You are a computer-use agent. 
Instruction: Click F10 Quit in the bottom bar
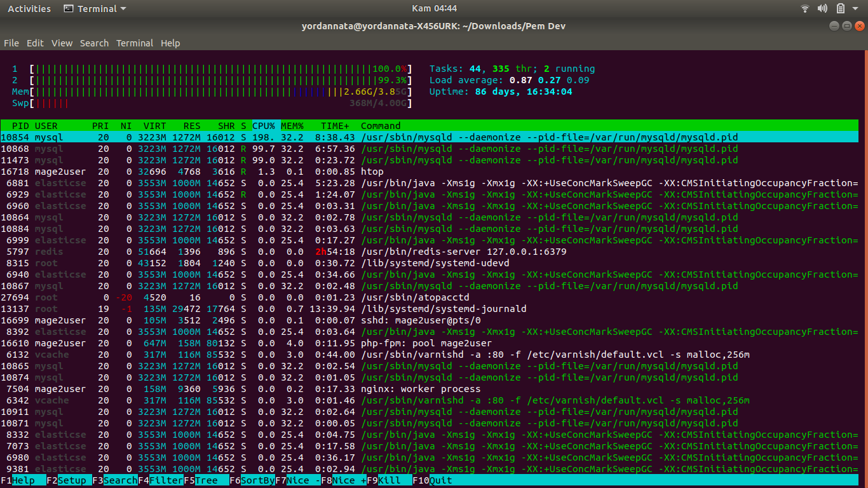coord(441,480)
